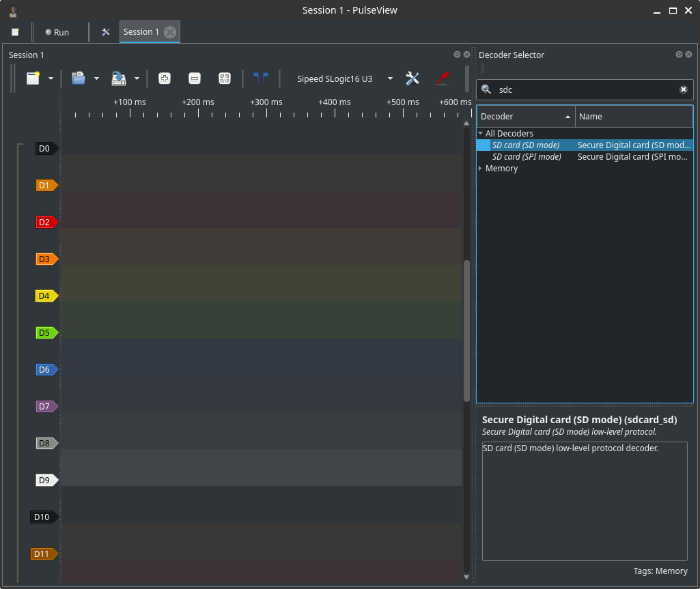Image resolution: width=700 pixels, height=589 pixels.
Task: Switch to the Session 1 tab
Action: (141, 32)
